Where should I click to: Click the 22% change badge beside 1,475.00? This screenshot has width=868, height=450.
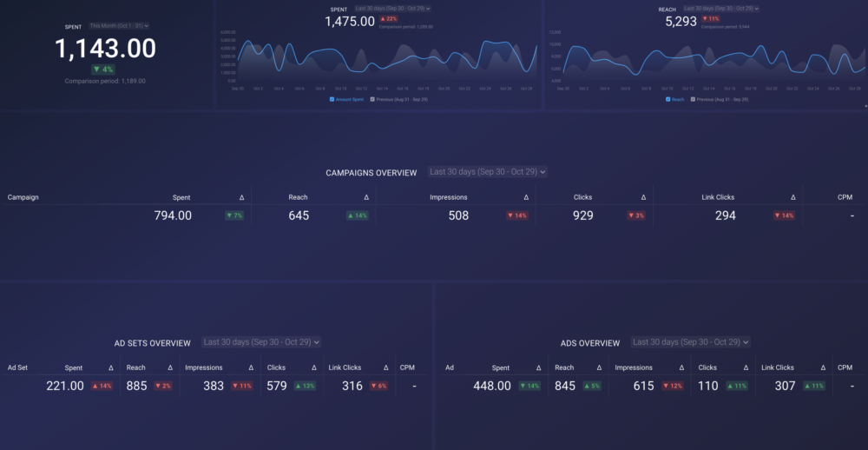[x=388, y=19]
